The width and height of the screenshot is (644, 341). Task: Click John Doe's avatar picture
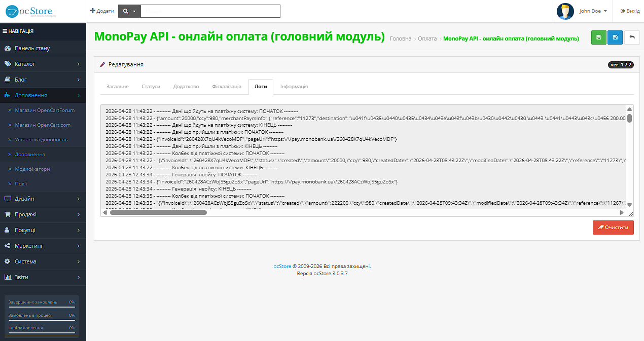click(565, 11)
